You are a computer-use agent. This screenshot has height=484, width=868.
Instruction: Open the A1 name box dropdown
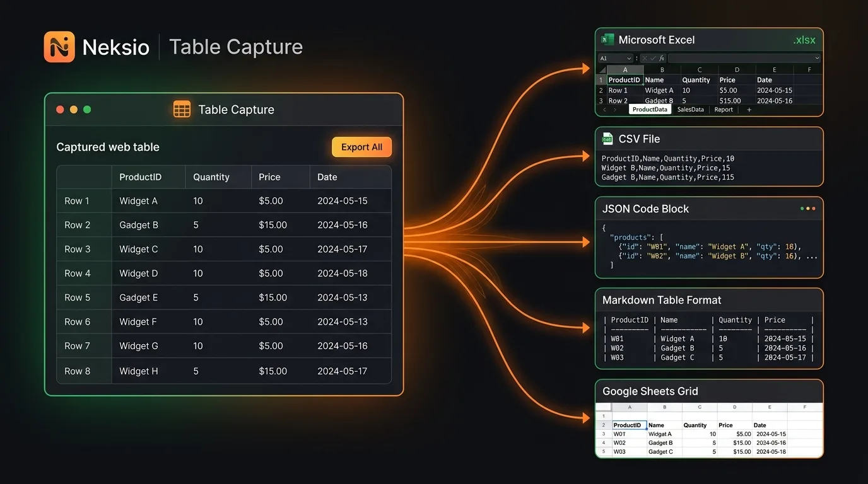point(629,59)
